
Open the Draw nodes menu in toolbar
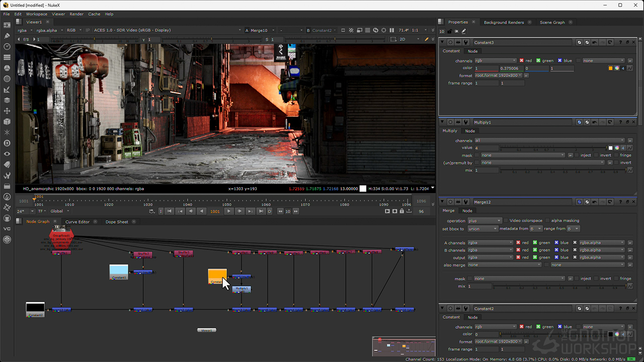(x=7, y=36)
